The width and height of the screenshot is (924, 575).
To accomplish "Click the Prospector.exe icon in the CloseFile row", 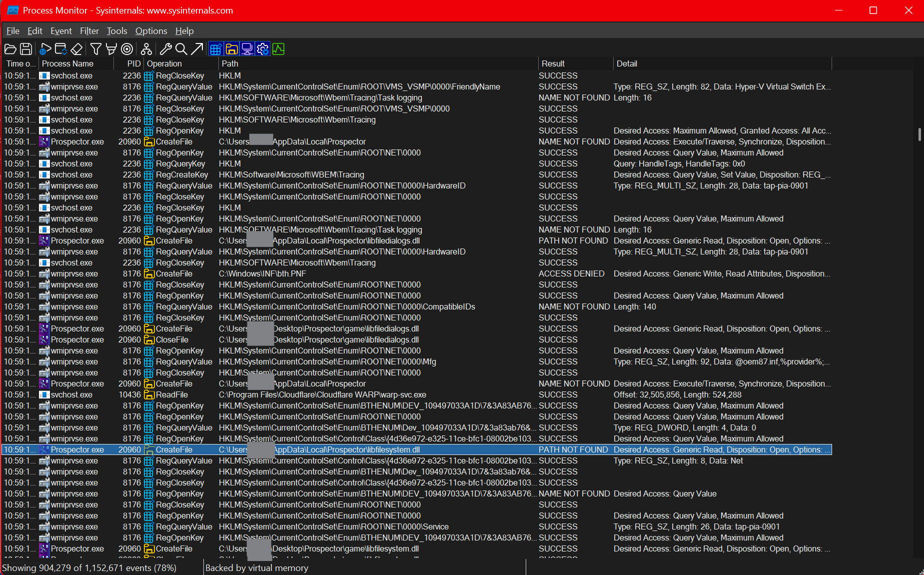I will tap(44, 339).
